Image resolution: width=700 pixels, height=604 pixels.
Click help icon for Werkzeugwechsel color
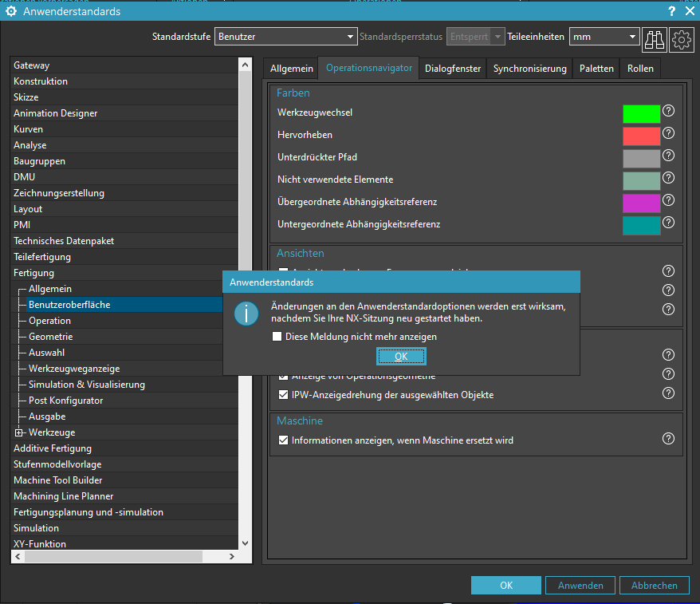[668, 111]
